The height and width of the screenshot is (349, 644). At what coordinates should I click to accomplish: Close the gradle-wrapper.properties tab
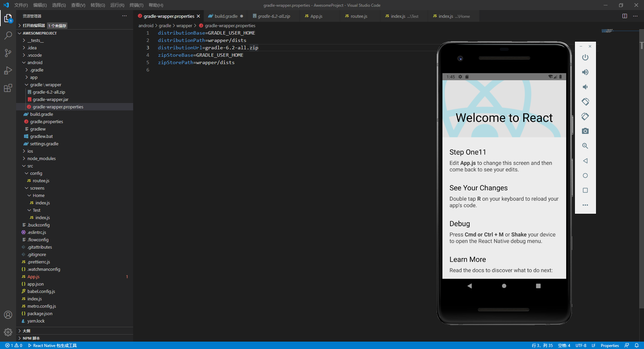click(198, 16)
